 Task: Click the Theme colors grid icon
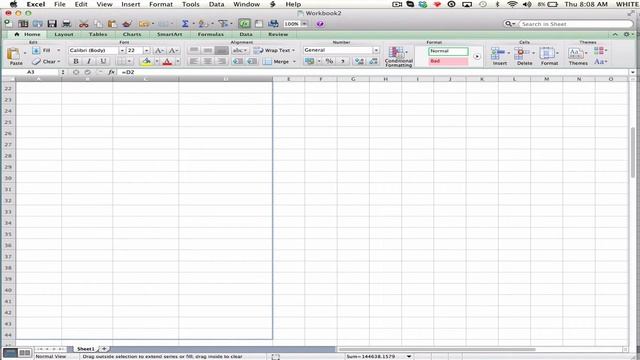(x=598, y=50)
